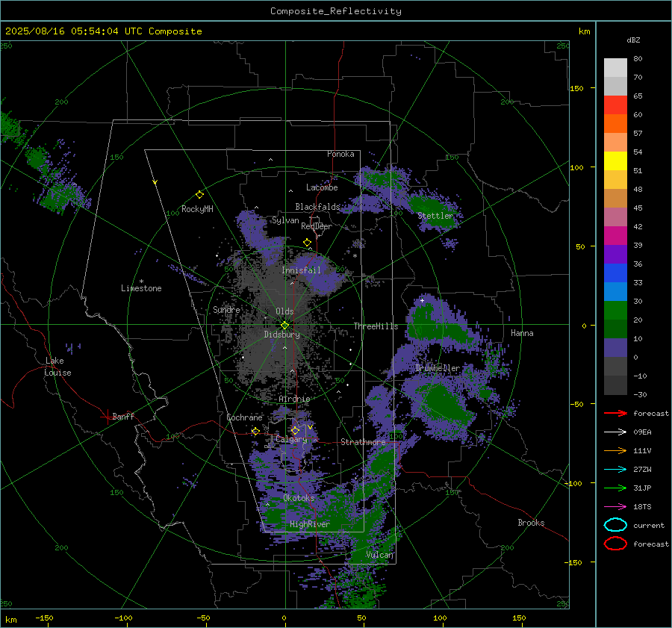Click the Cochrane town label

click(244, 417)
